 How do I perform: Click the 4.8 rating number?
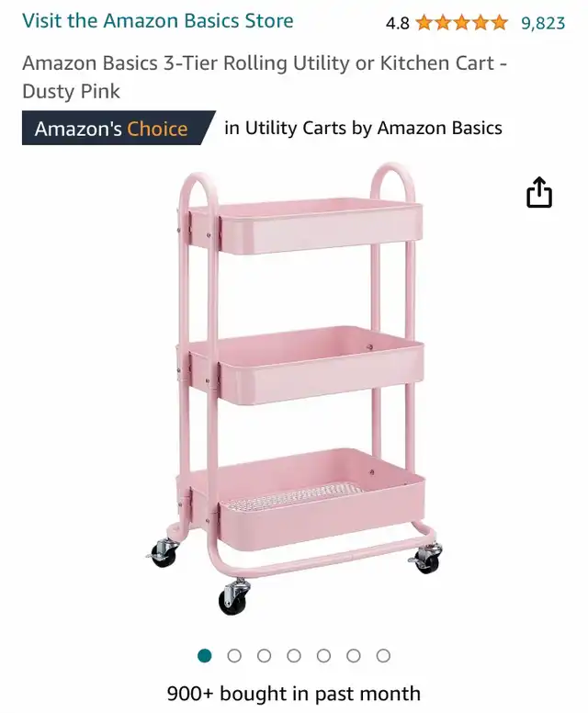(x=398, y=23)
